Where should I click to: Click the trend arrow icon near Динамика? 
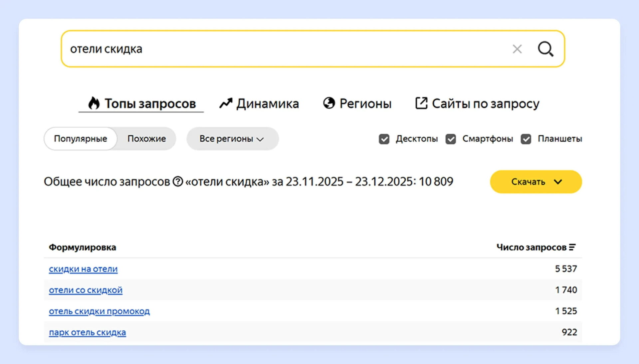[x=225, y=103]
